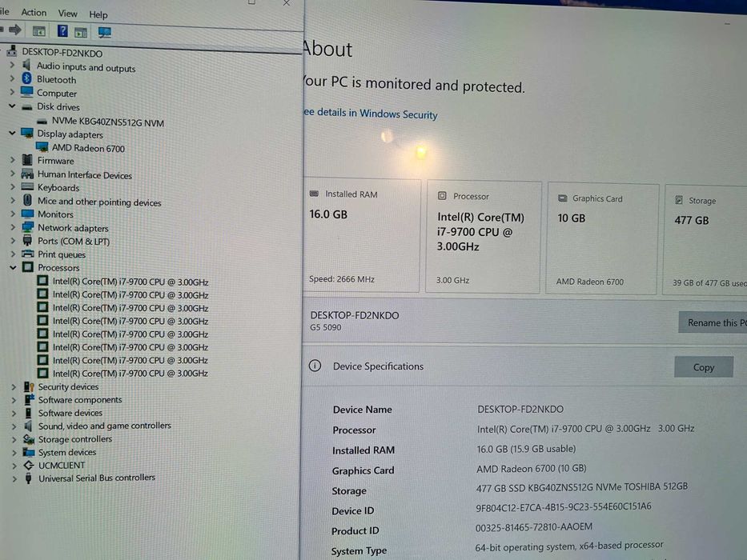747x560 pixels.
Task: Expand the Network adapters node arrow
Action: pyautogui.click(x=13, y=227)
